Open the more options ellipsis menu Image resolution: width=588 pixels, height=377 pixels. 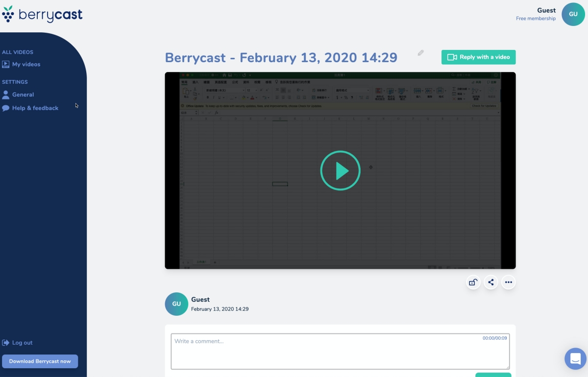point(508,282)
